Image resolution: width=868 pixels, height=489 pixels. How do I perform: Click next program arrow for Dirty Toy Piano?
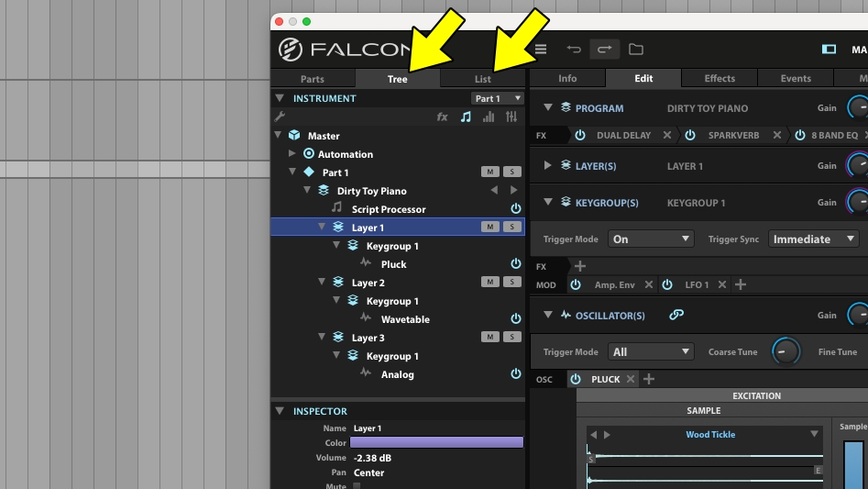(x=513, y=190)
